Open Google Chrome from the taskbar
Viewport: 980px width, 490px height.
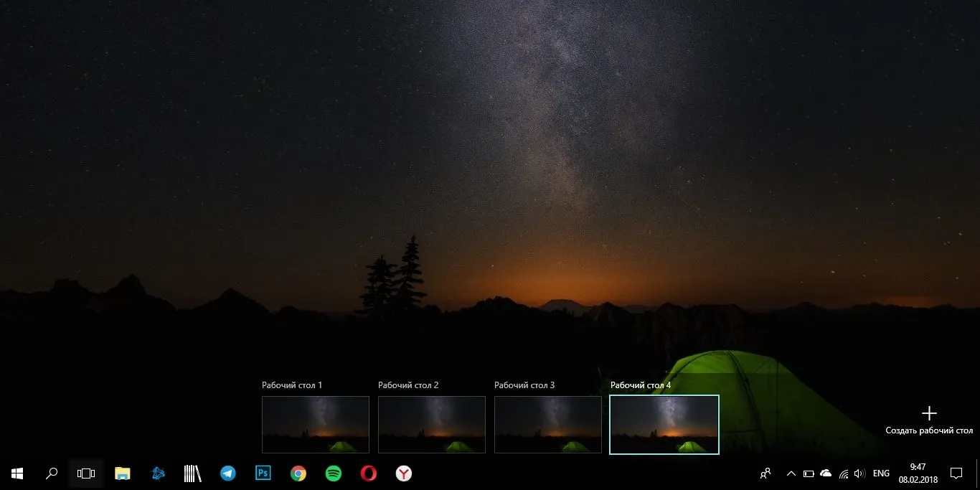click(298, 473)
